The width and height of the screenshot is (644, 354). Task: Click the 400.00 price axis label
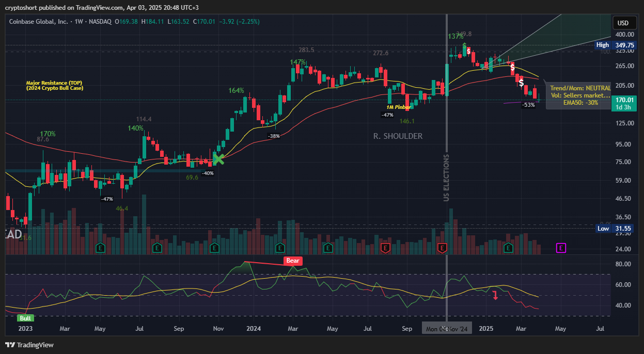pos(624,35)
